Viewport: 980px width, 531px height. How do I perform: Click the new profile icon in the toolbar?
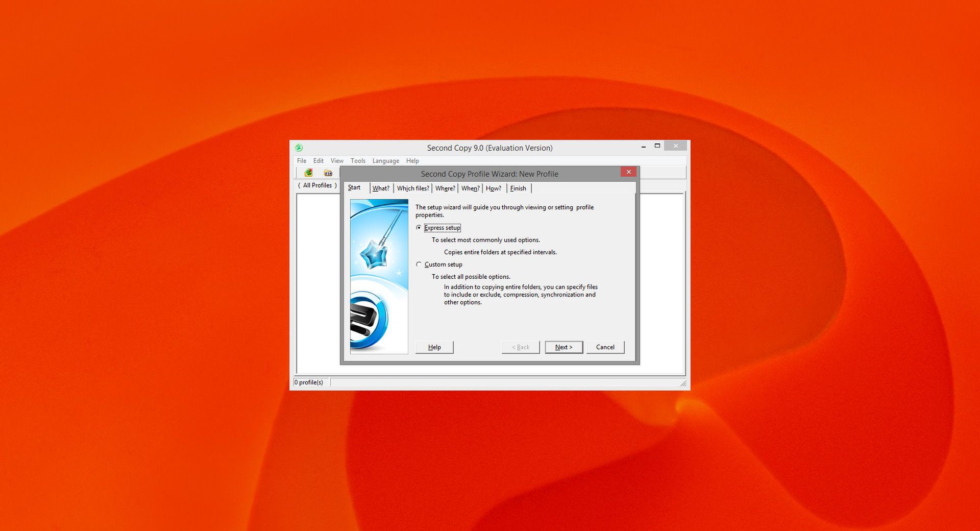(x=308, y=173)
